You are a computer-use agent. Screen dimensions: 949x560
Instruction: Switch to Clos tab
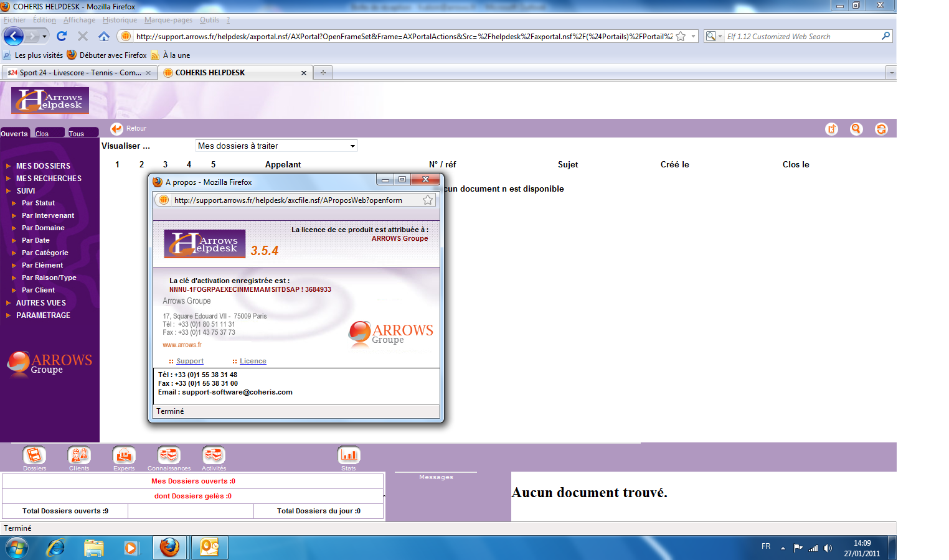click(49, 133)
